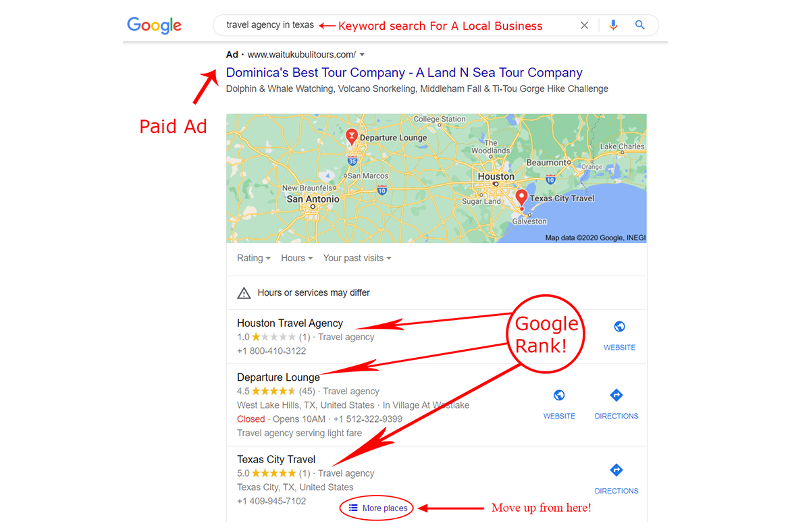Viewport: 790px width, 532px height.
Task: Open Dominica's Best Tour Company ad link
Action: coord(404,72)
